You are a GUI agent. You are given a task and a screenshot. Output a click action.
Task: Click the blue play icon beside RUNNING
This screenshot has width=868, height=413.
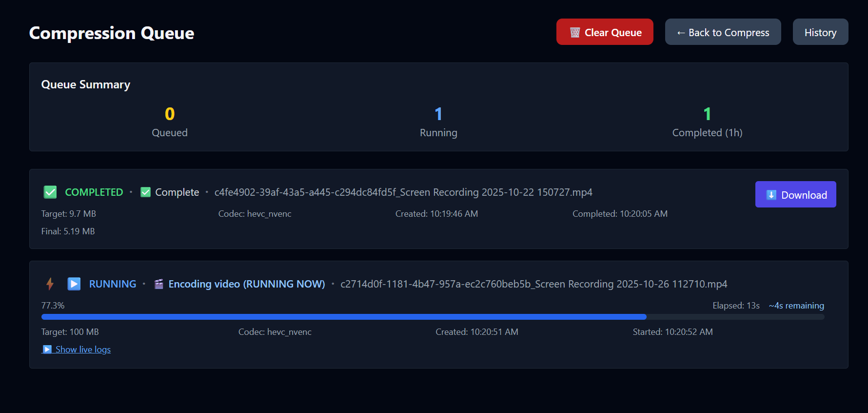(74, 284)
